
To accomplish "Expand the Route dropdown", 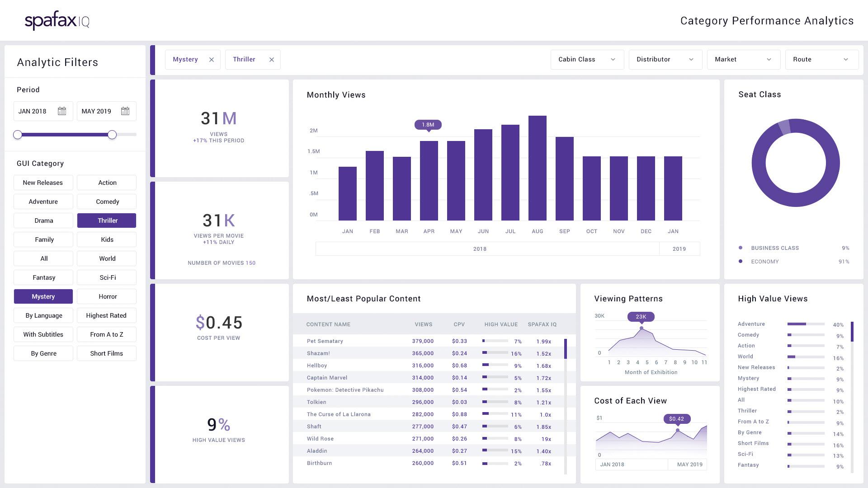I will tap(821, 60).
